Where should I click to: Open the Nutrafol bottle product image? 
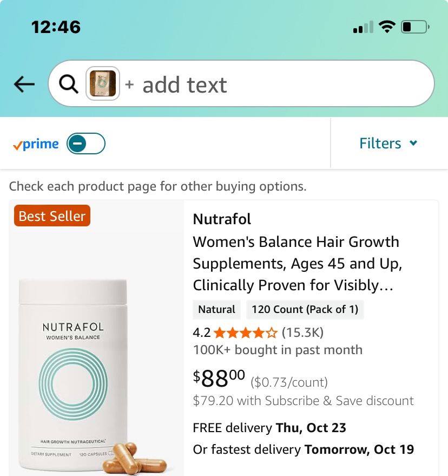point(73,374)
